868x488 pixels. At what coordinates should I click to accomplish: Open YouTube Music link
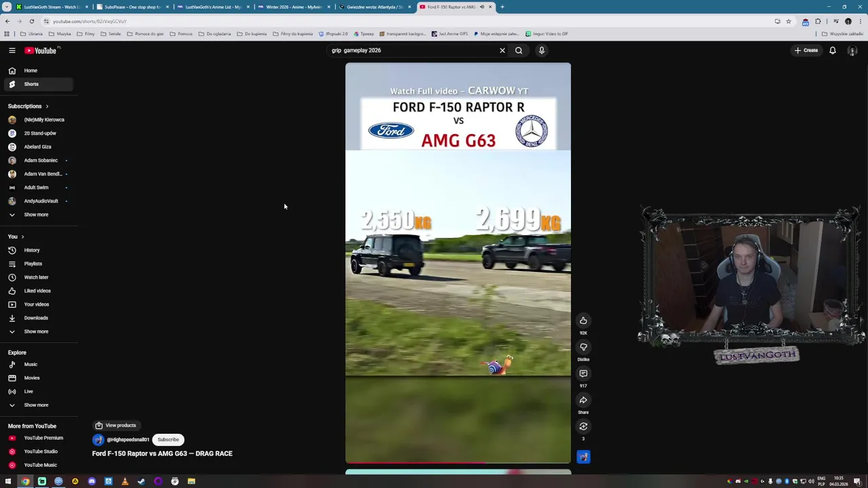point(39,465)
